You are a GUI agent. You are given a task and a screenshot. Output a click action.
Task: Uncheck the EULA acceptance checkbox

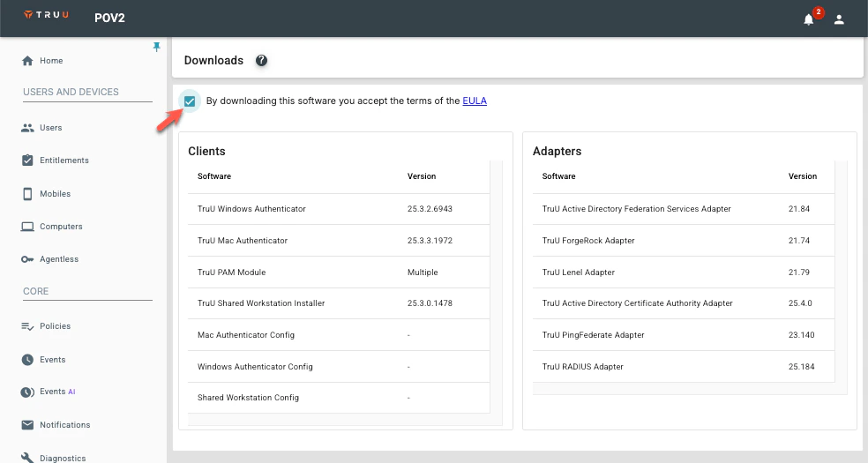(x=190, y=101)
